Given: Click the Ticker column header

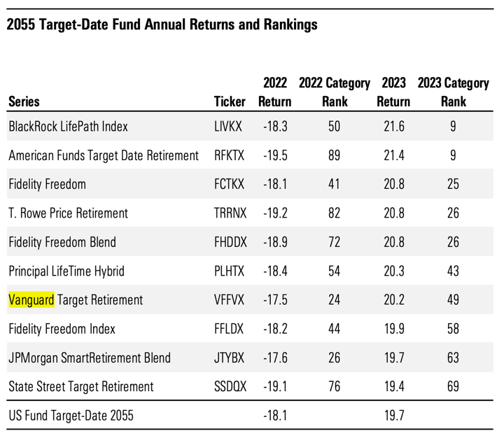Looking at the screenshot, I should 230,101.
